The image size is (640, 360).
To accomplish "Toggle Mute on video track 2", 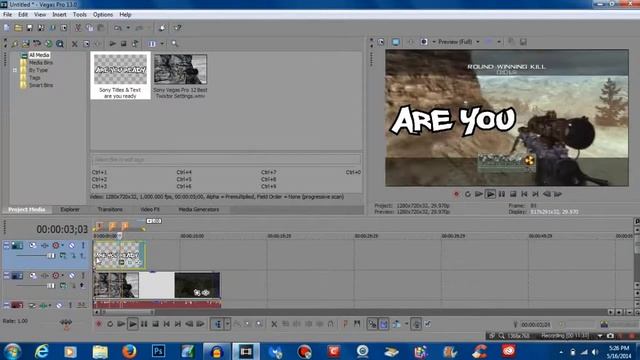I will tap(71, 276).
